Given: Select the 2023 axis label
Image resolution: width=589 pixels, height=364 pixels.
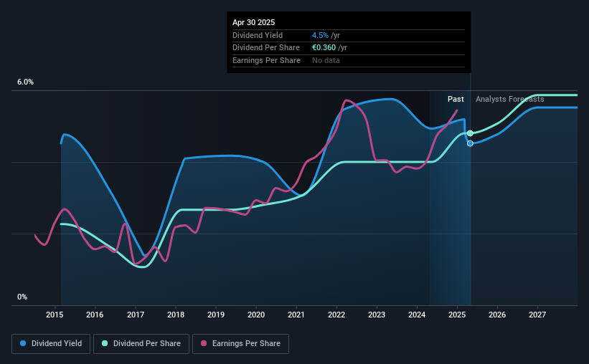Looking at the screenshot, I should [377, 315].
